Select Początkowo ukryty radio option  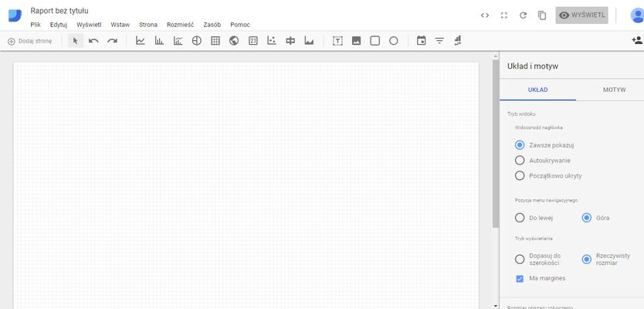coord(520,175)
